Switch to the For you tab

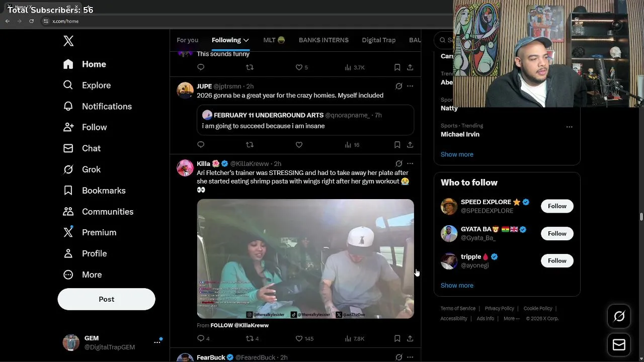click(187, 40)
